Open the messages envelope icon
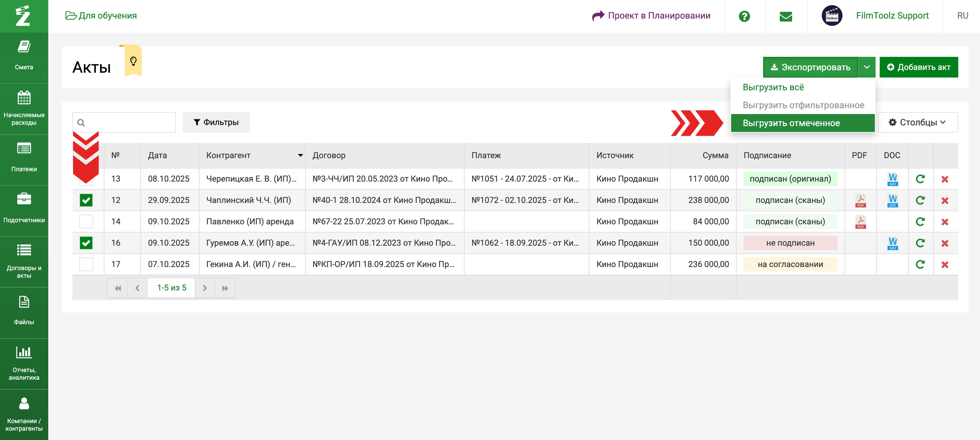This screenshot has height=440, width=980. point(786,16)
